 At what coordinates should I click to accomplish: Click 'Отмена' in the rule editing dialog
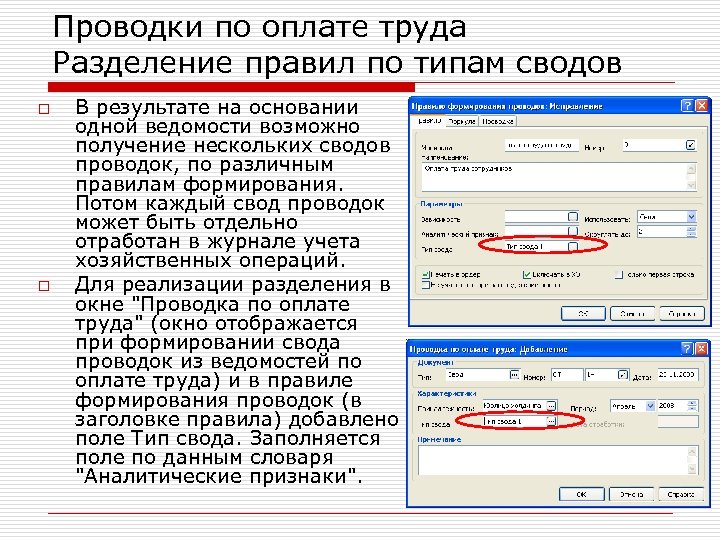632,314
